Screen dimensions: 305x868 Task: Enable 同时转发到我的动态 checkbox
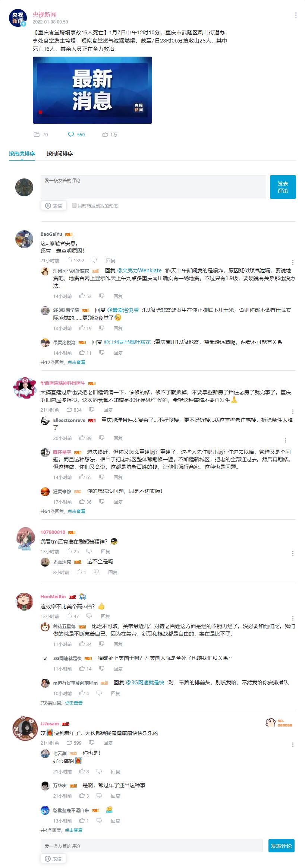pos(74,205)
